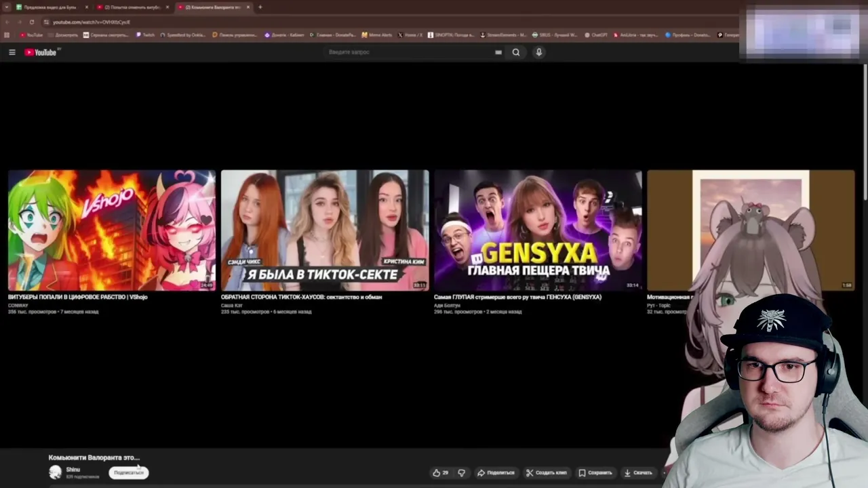Reload the page with the refresh icon
The height and width of the screenshot is (488, 868).
point(31,22)
